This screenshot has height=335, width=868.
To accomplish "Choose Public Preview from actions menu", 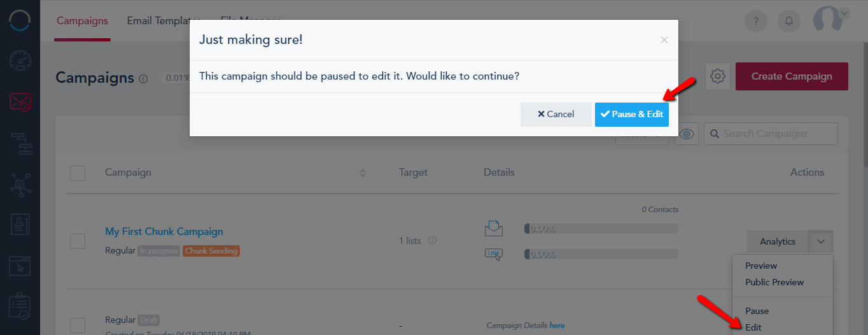I will tap(774, 282).
